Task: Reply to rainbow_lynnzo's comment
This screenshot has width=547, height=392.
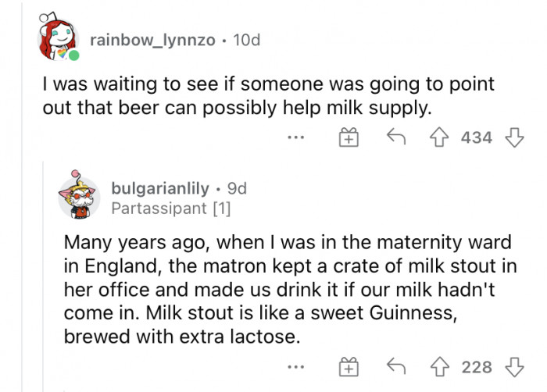Action: pos(395,137)
